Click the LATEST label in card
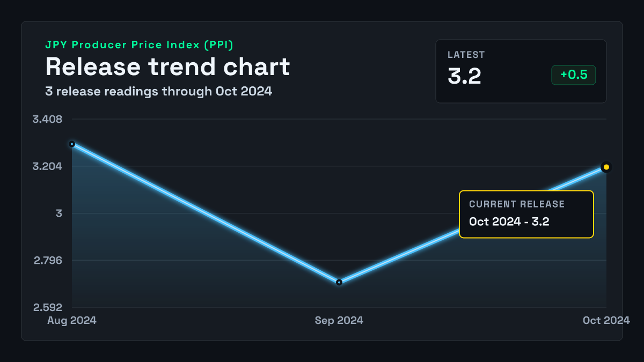 (466, 55)
